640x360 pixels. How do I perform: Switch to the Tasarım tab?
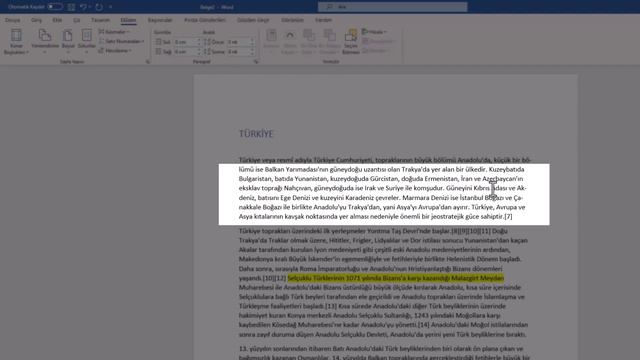click(x=100, y=20)
